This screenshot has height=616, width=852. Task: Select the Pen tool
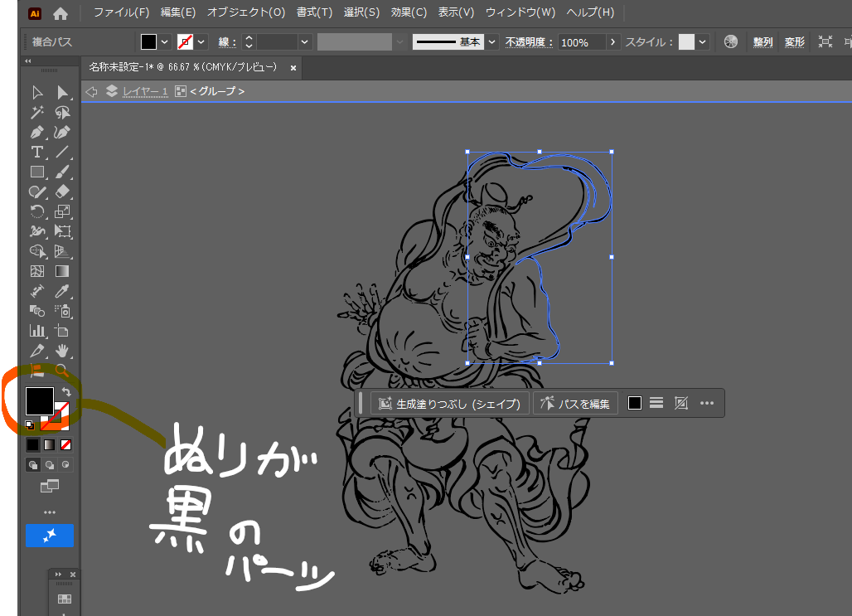tap(36, 133)
